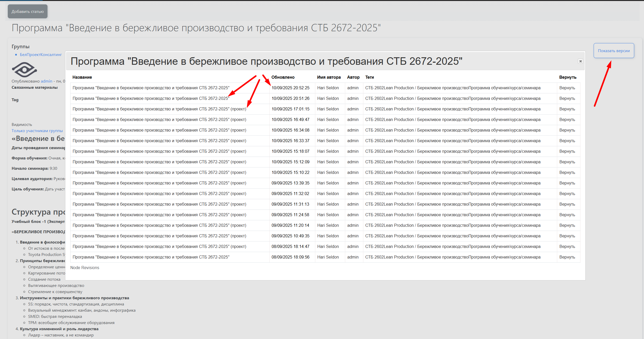
Task: Close the revisions dialog with X icon
Action: (x=580, y=61)
